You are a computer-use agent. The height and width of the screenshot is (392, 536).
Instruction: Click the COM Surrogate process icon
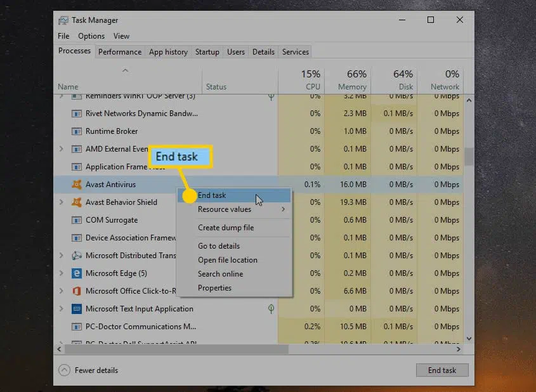77,220
